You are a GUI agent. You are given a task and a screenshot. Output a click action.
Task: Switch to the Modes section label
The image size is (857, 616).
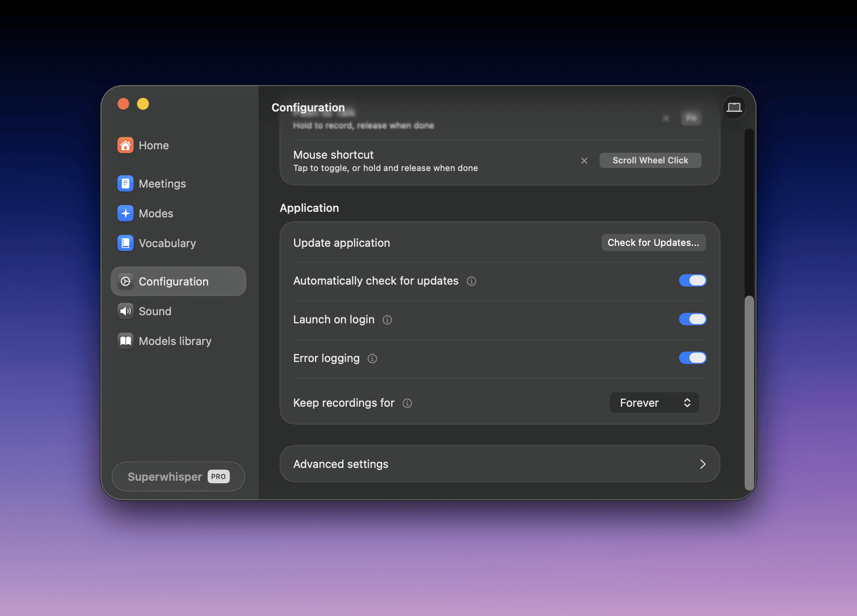[156, 214]
